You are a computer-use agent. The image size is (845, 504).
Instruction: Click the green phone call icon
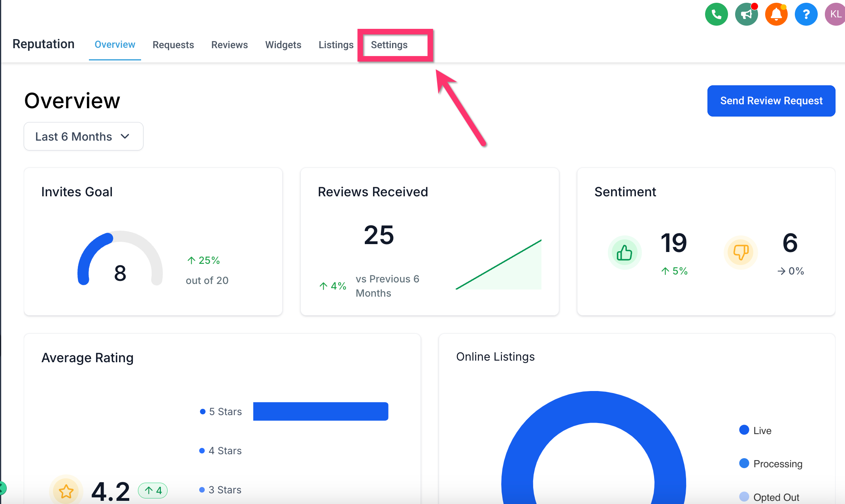tap(716, 15)
